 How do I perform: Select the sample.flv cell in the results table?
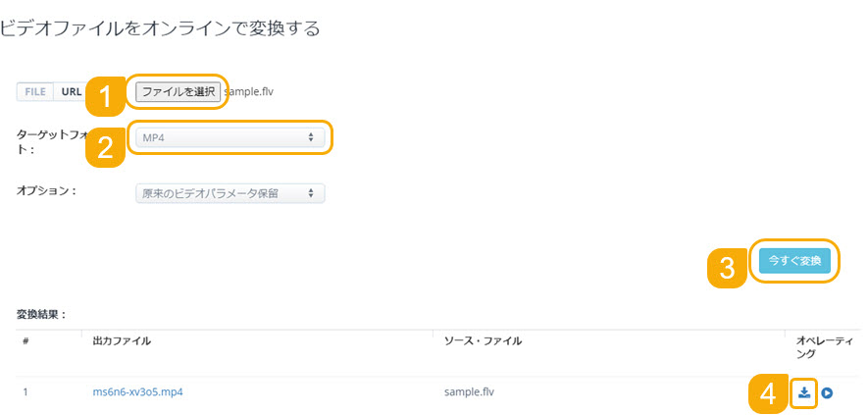[470, 392]
